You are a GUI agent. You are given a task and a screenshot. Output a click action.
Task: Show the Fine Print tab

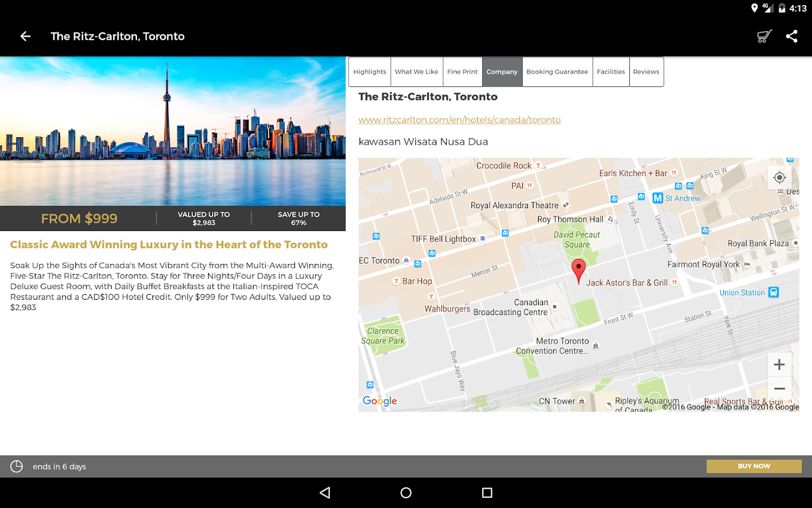tap(462, 72)
